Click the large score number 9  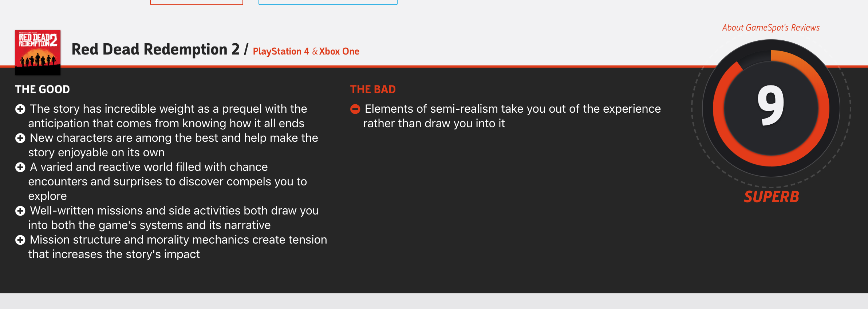pos(771,105)
